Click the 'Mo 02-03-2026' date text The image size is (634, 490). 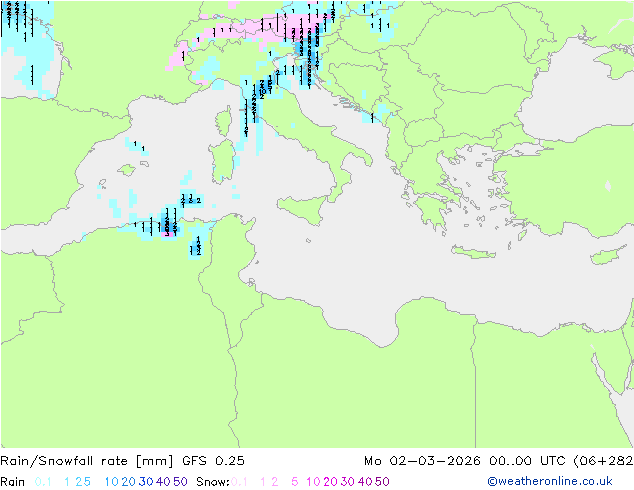(422, 461)
